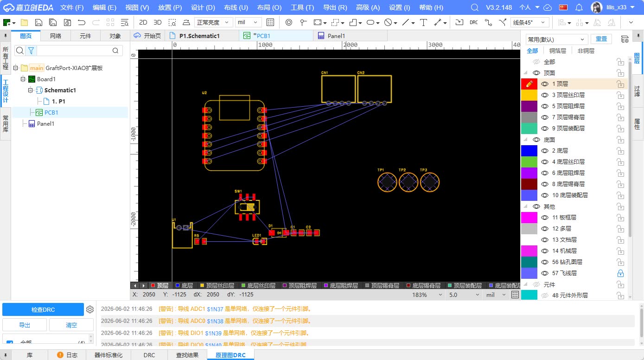Open notifications bell icon
Viewport: 644px width, 360px height.
[579, 7]
